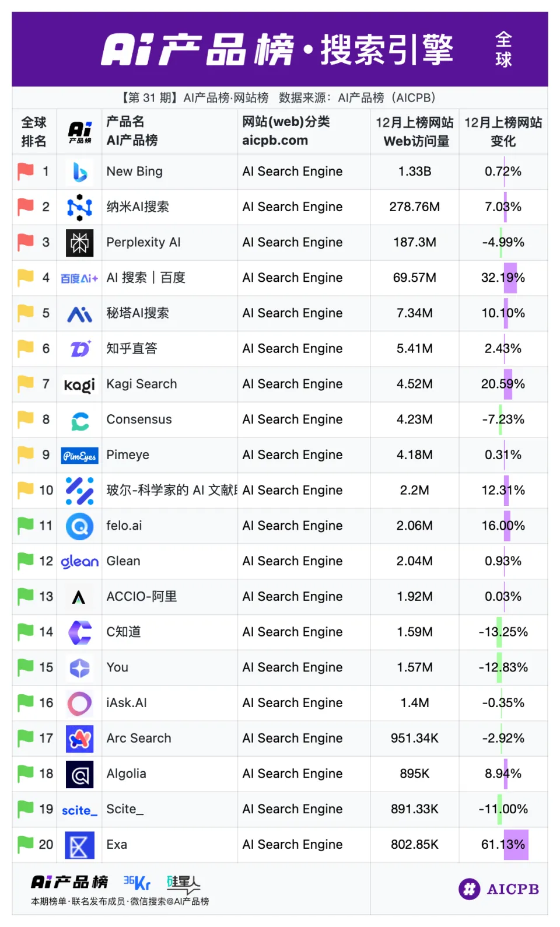Click the Consensus logo icon
Screen dimensions: 560x927
coord(79,421)
